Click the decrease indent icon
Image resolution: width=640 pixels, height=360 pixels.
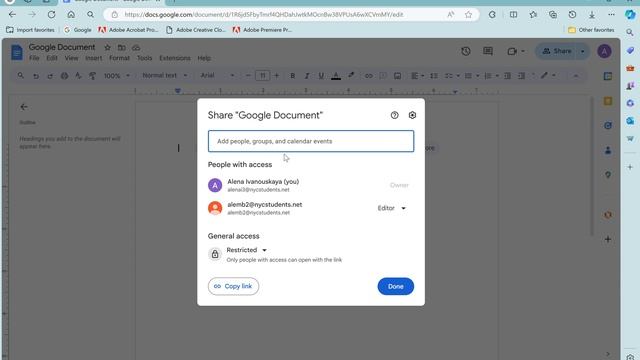click(507, 76)
